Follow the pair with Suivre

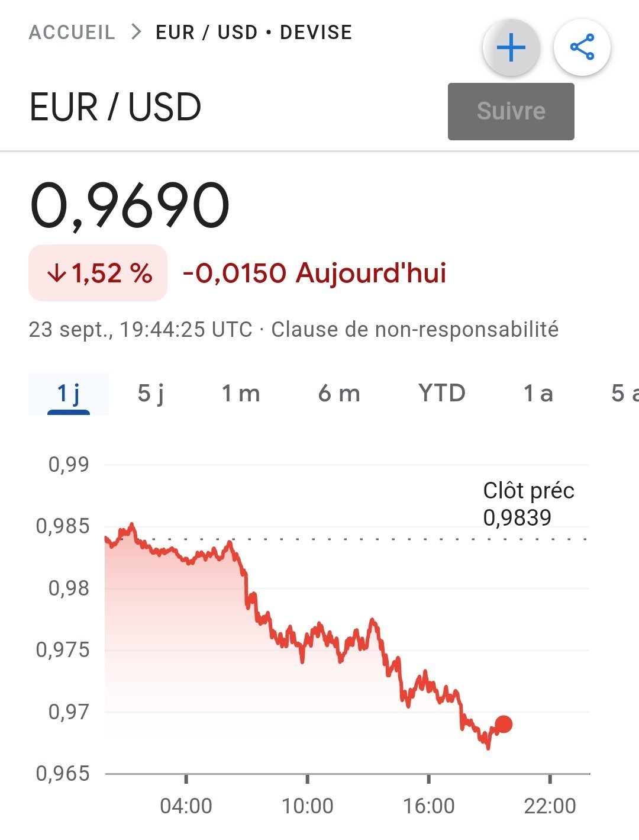click(511, 111)
